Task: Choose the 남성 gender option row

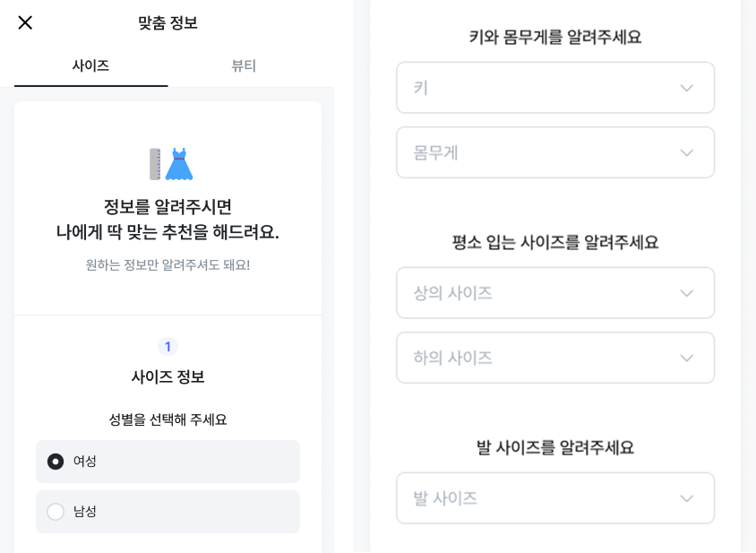Action: tap(168, 512)
